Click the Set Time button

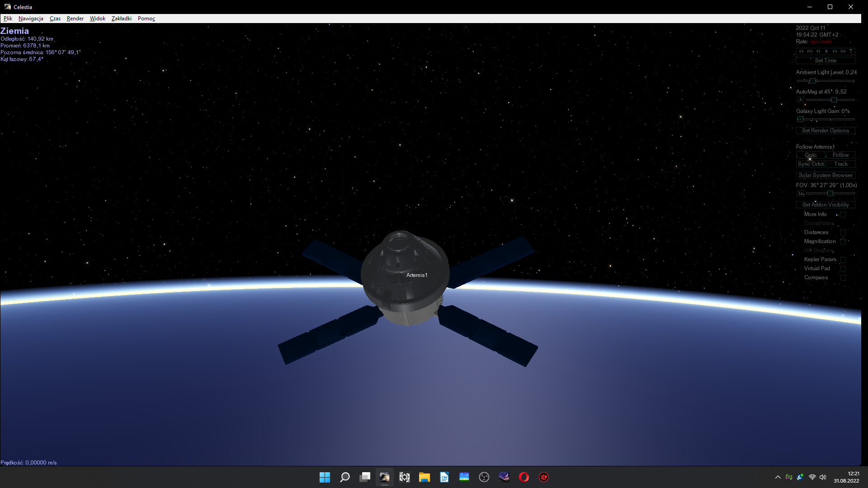point(826,61)
